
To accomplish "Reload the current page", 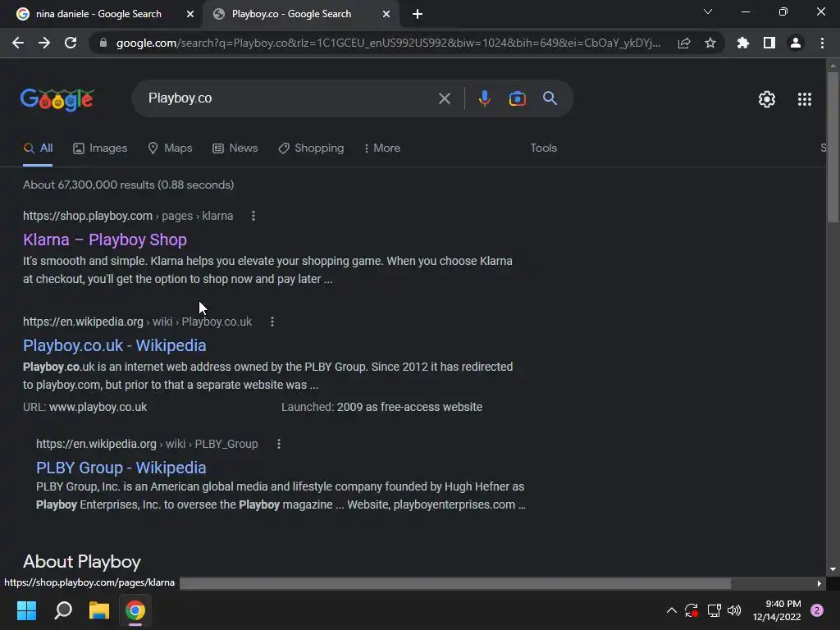I will 71,43.
